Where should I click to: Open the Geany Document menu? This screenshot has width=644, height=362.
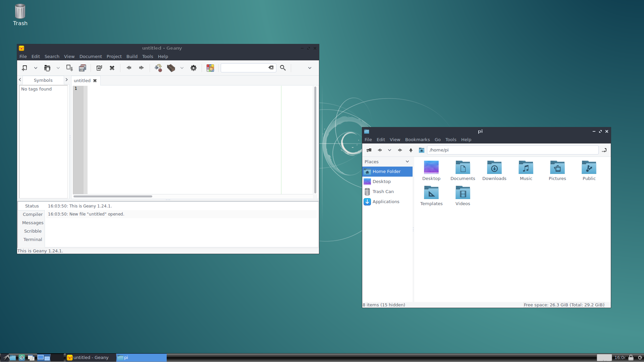pos(91,56)
